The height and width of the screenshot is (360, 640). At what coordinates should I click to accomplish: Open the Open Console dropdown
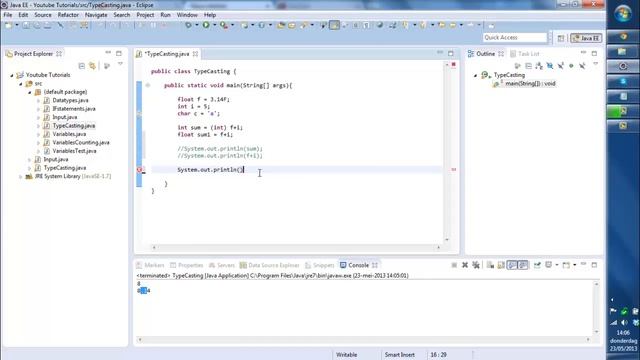point(575,265)
